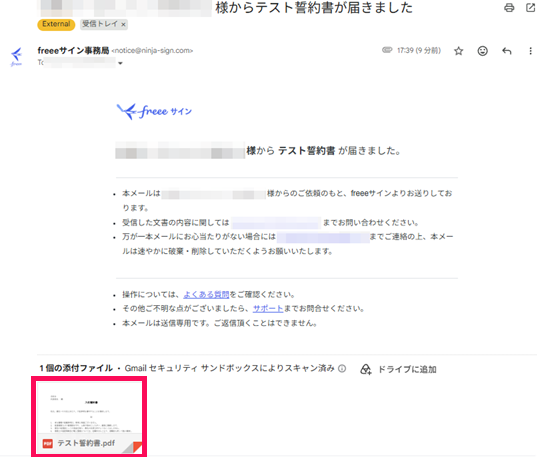The image size is (548, 457).
Task: Open the テスト誓約書.pdf attachment thumbnail
Action: (x=89, y=417)
